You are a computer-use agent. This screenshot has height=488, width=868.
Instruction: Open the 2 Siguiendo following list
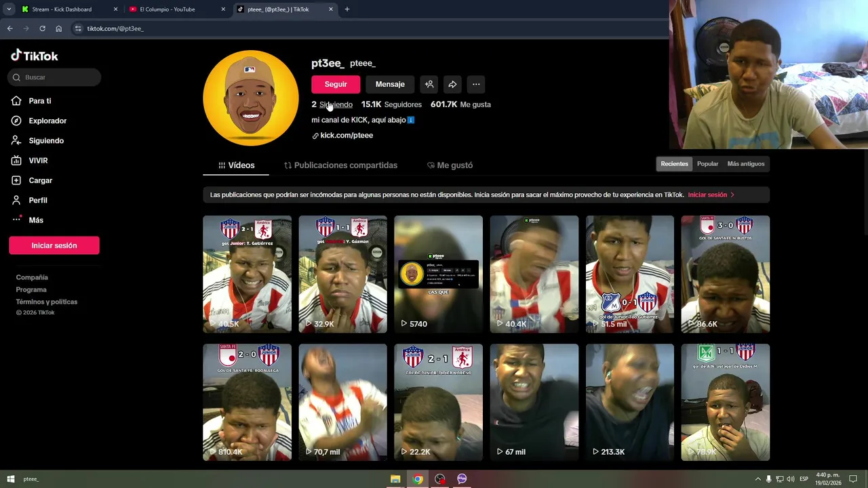tap(332, 104)
